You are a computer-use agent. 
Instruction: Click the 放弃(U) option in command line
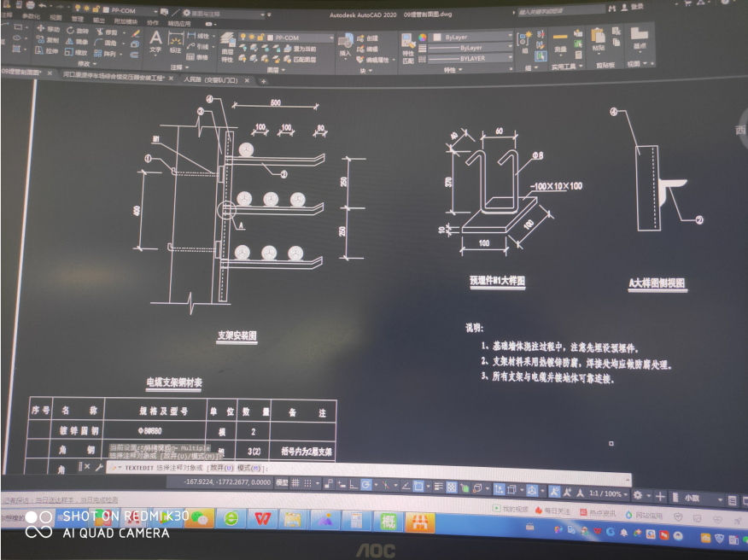click(222, 468)
